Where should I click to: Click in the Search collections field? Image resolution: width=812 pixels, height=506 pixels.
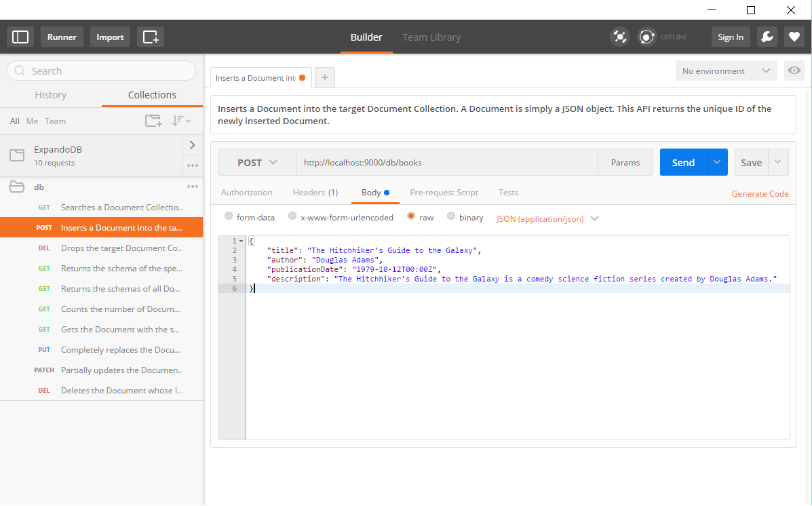pyautogui.click(x=102, y=71)
